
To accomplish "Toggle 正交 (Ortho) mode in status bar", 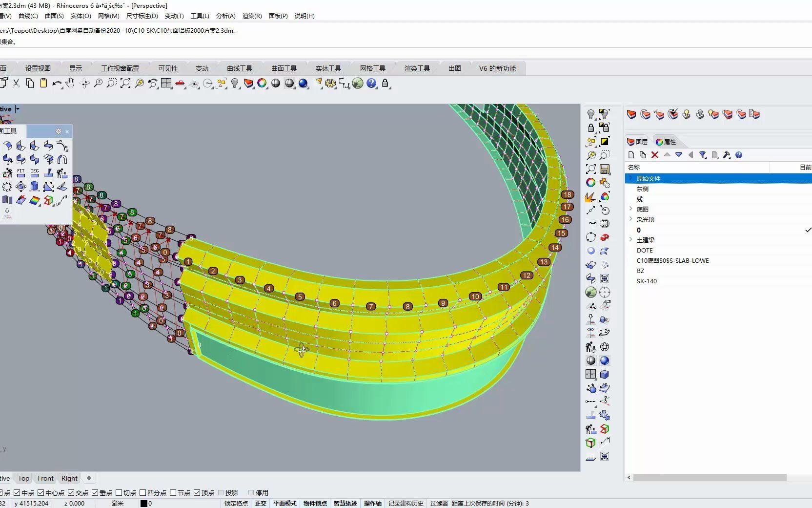I will point(261,504).
